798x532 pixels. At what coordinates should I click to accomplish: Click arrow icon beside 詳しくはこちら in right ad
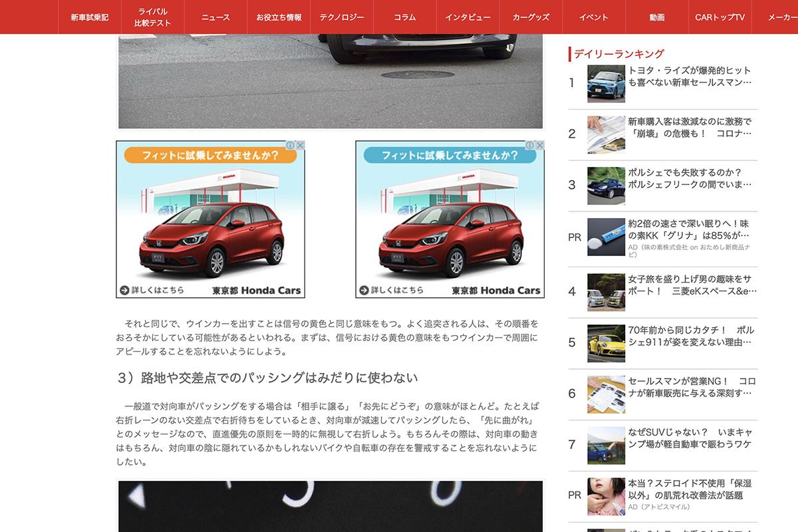364,290
